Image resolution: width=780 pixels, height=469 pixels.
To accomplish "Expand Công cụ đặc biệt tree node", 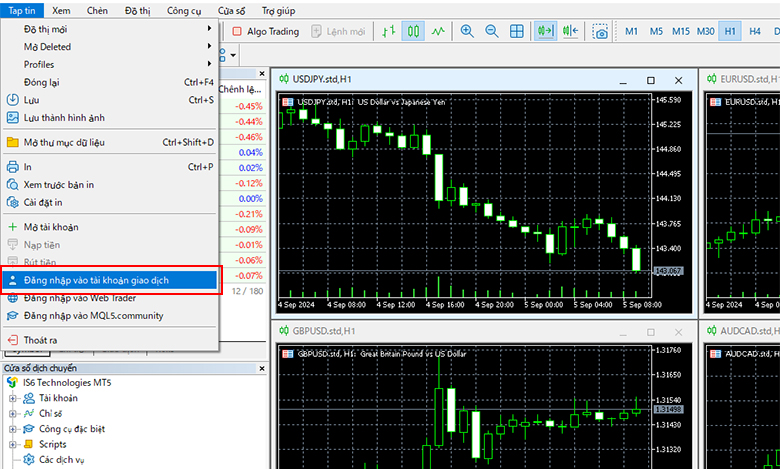I will pos(13,429).
